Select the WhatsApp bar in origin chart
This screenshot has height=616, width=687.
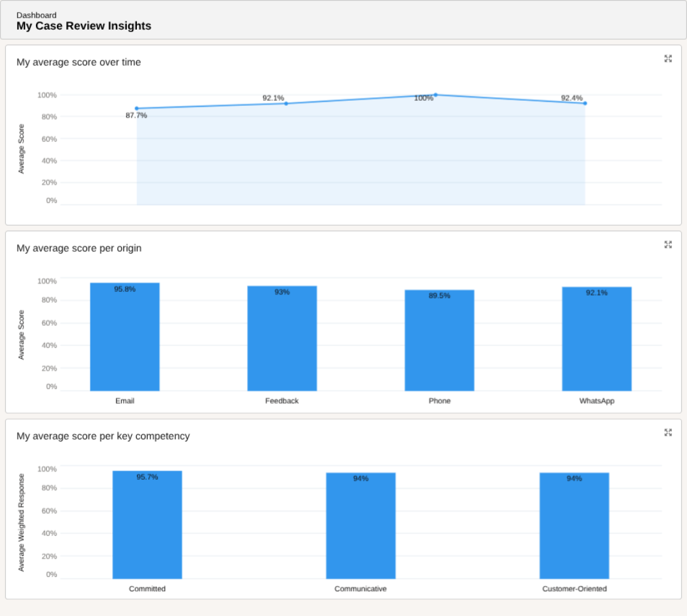click(597, 339)
